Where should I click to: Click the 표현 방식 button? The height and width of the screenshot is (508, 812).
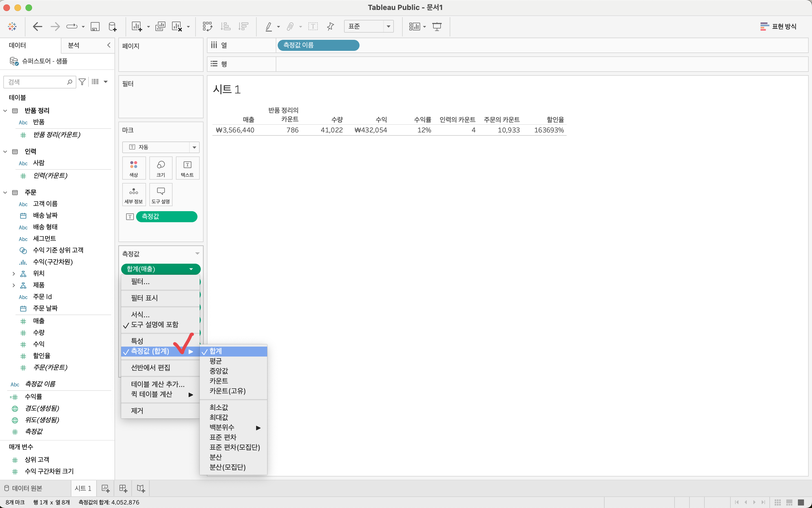coord(778,27)
